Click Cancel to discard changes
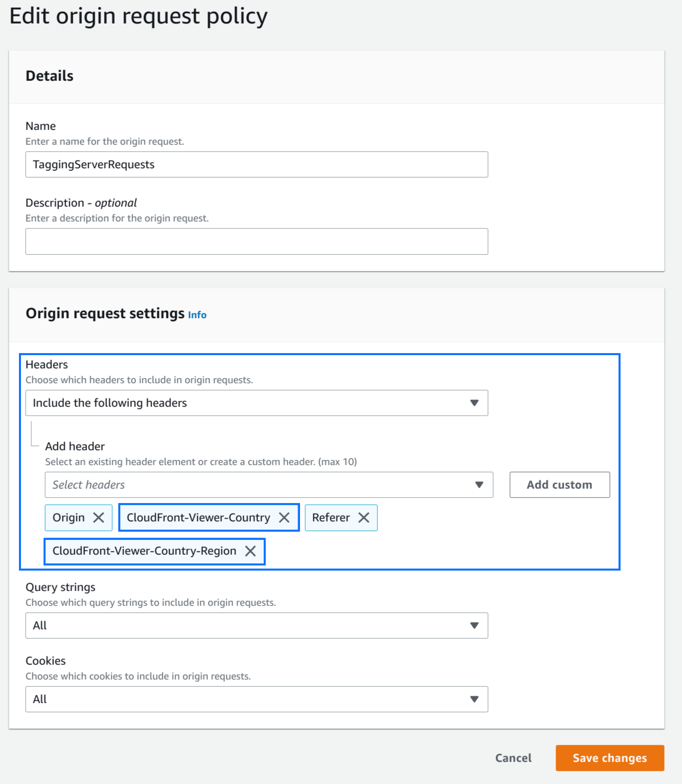Viewport: 682px width, 784px height. coord(513,758)
